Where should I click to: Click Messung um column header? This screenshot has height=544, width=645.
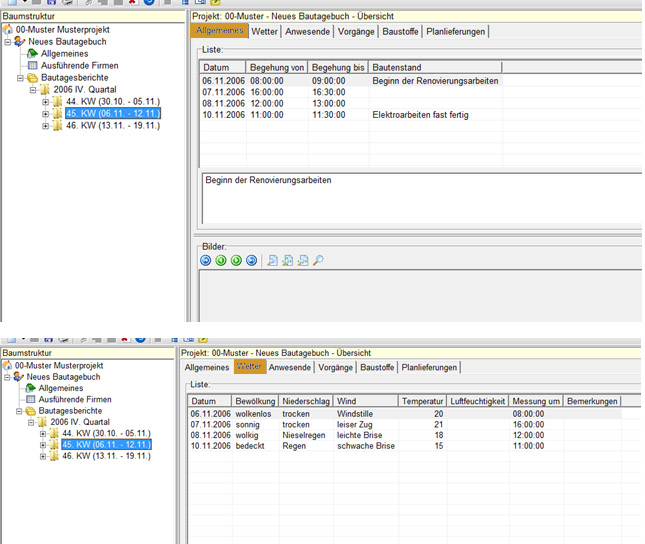[536, 401]
